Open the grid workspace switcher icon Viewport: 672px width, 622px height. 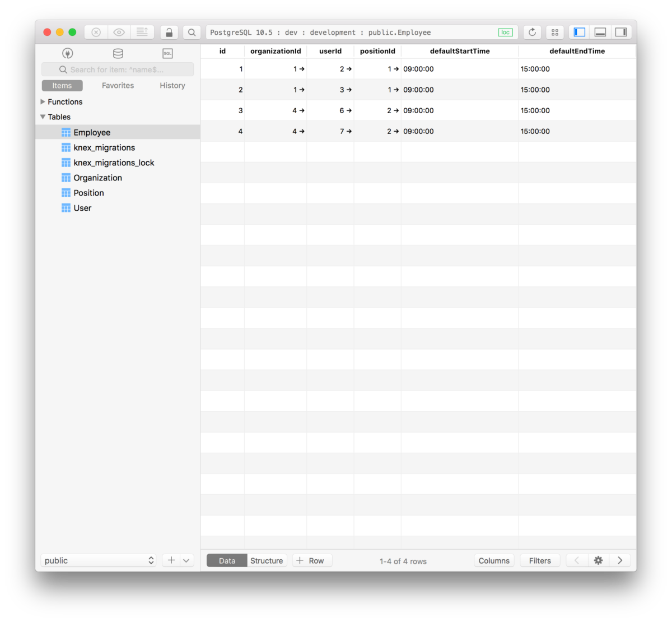click(x=555, y=33)
